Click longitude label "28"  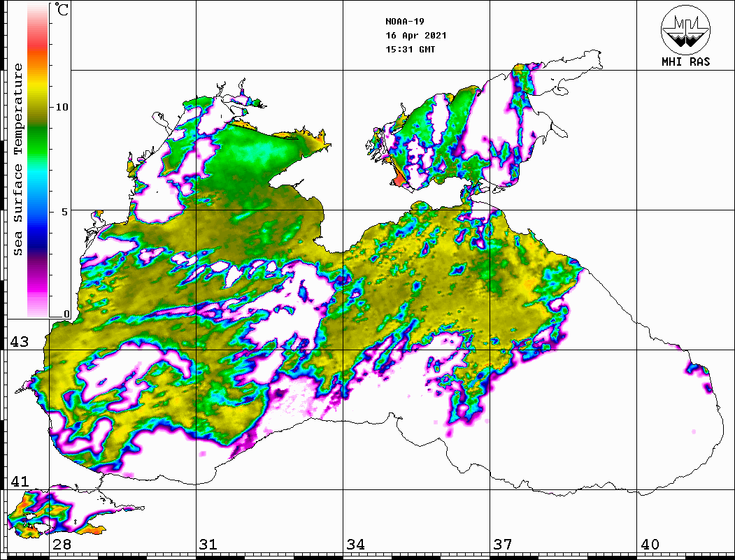62,545
